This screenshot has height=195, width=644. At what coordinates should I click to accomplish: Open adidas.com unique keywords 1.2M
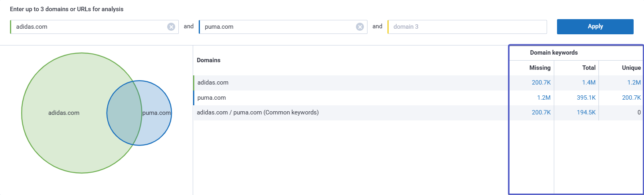[634, 83]
